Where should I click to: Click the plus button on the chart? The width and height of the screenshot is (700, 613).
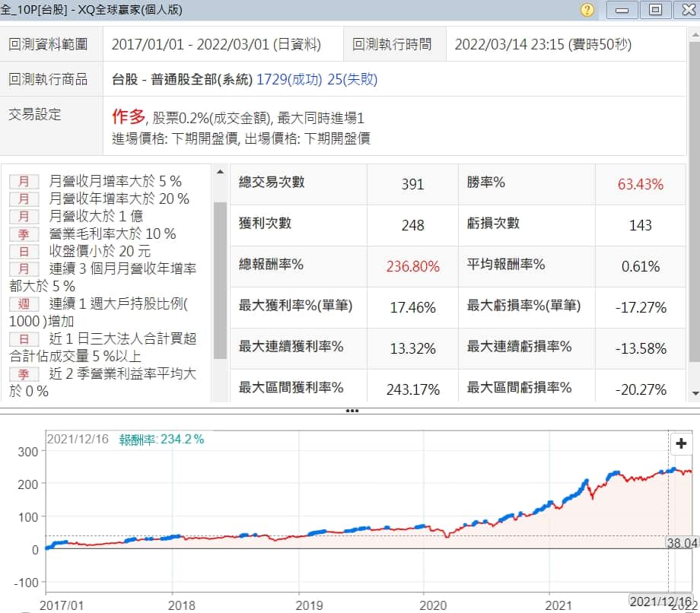[681, 444]
